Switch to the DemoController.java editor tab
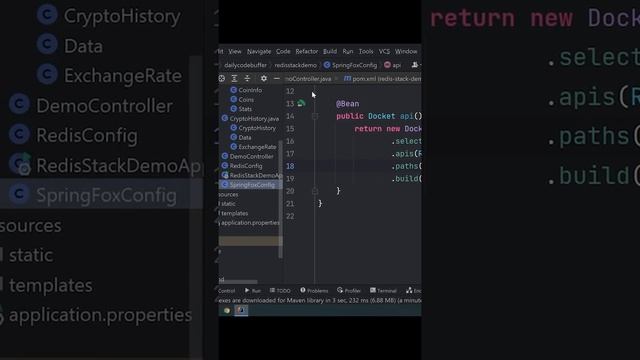Image resolution: width=640 pixels, height=360 pixels. tap(309, 79)
